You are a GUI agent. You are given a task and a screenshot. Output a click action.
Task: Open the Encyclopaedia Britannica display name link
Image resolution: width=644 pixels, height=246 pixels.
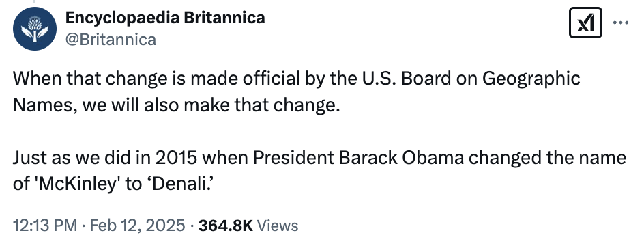pos(165,17)
